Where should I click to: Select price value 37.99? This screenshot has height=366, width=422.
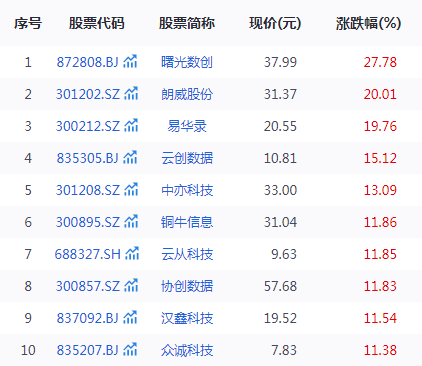[x=280, y=62]
